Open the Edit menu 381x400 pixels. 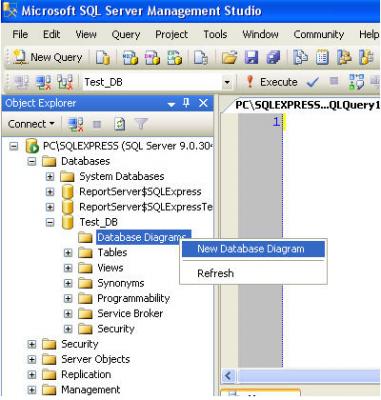51,34
